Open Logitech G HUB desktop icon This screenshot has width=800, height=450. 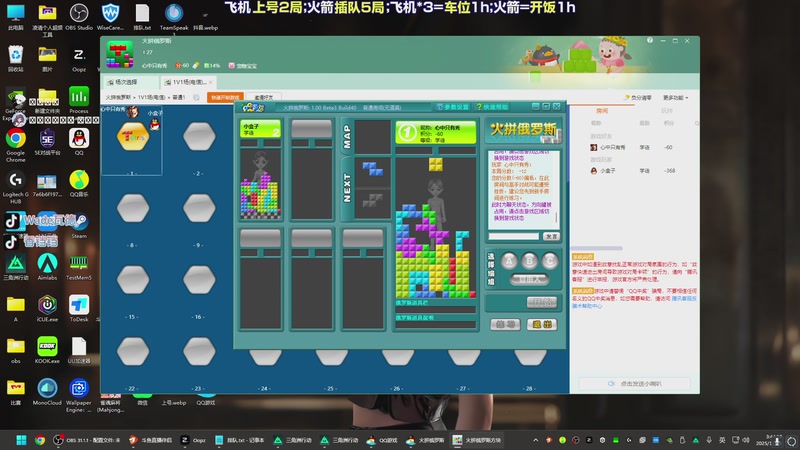coord(16,187)
